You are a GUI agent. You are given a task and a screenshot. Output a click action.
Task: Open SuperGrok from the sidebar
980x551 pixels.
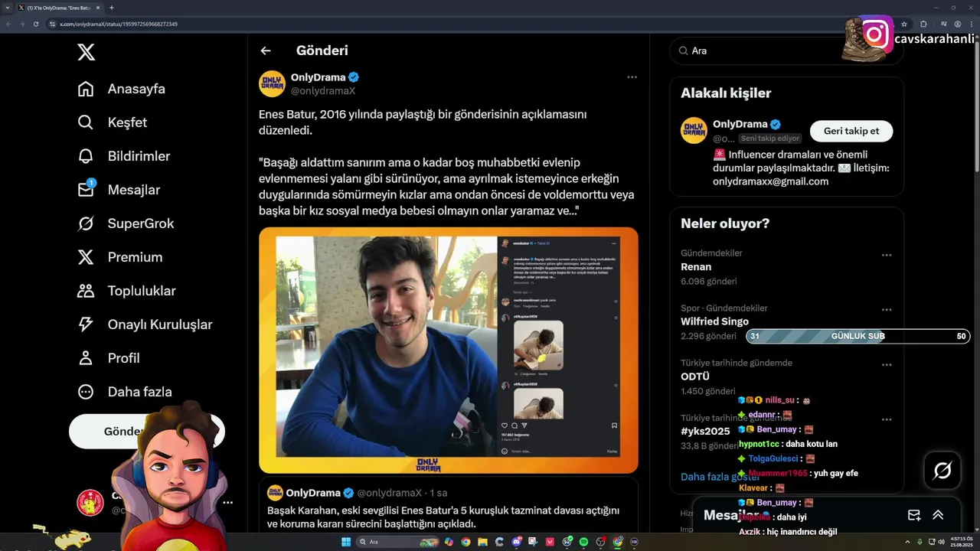click(x=126, y=223)
